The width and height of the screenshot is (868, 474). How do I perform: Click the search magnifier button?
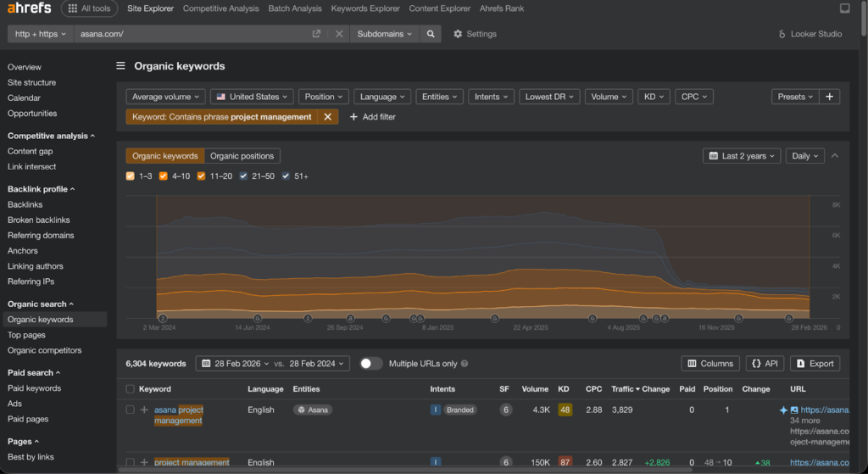click(431, 34)
